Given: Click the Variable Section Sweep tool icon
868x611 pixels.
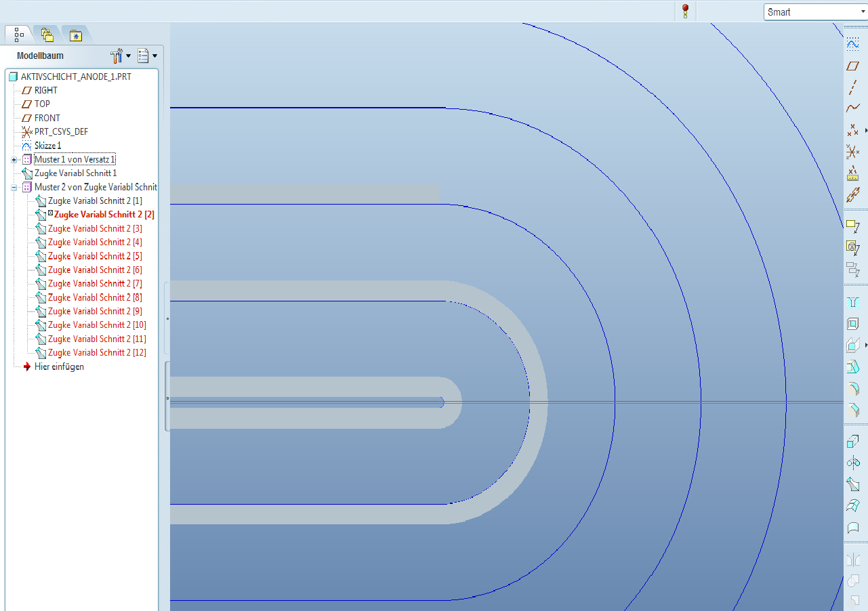Looking at the screenshot, I should (853, 484).
